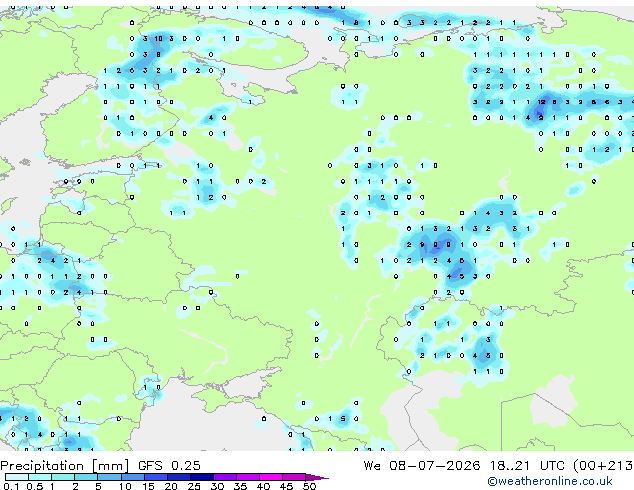Click the 20–25 mm legend swatch
The image size is (634, 490).
coord(178,477)
